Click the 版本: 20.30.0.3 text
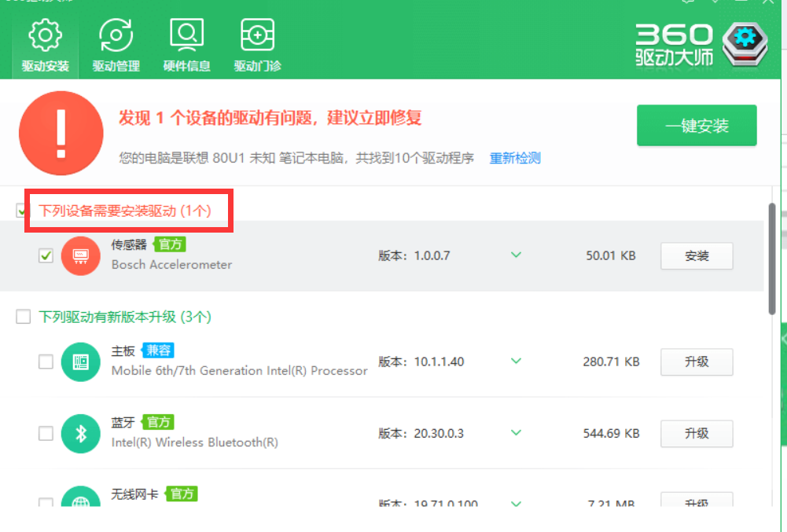Screen dimensions: 787x532 click(421, 433)
